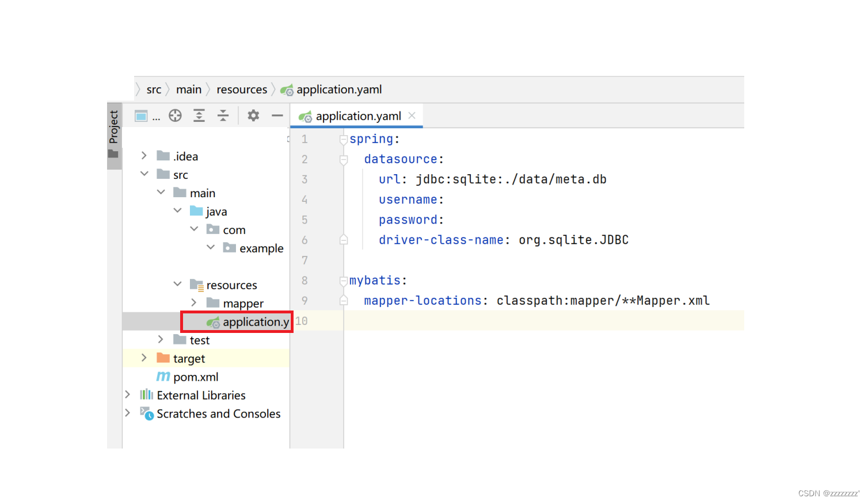Click the resources breadcrumb

point(242,90)
